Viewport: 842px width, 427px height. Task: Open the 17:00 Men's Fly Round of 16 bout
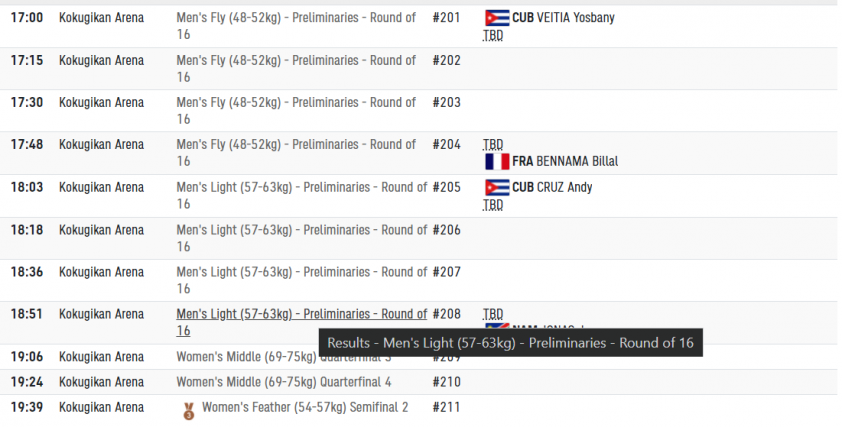click(296, 26)
